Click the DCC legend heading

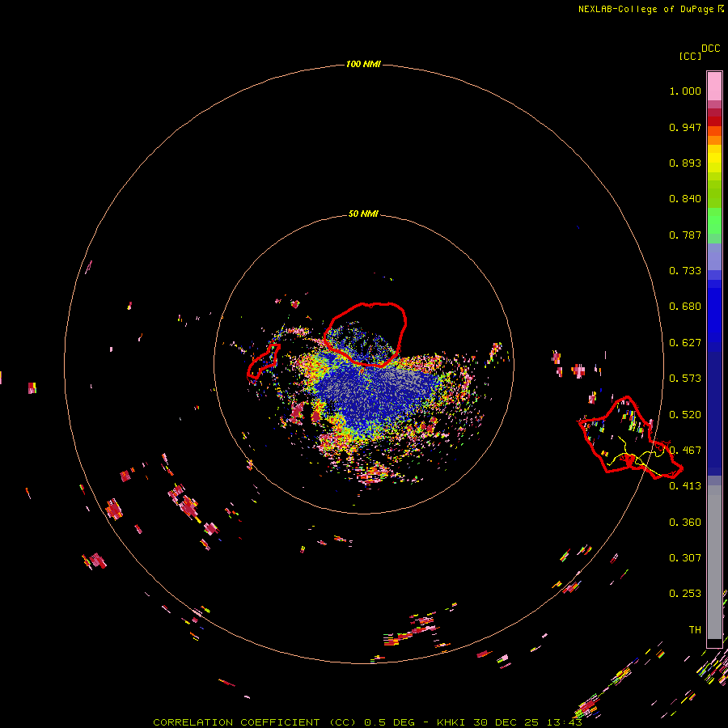[x=711, y=49]
